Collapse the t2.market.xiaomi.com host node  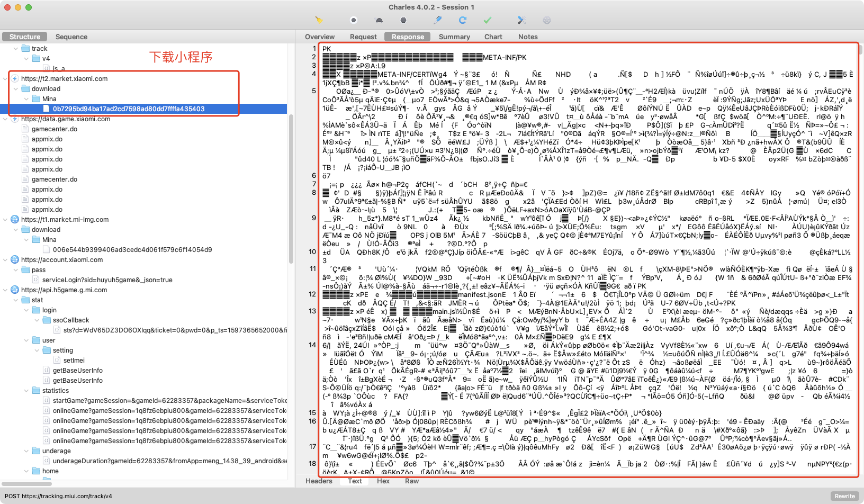point(5,79)
